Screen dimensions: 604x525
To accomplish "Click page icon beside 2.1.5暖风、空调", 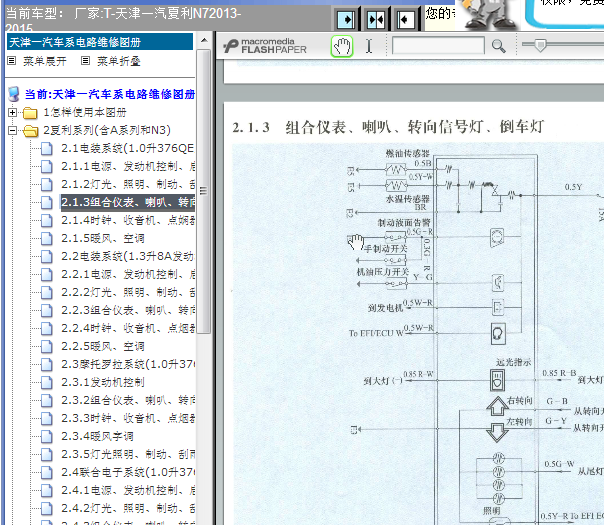I will (47, 238).
